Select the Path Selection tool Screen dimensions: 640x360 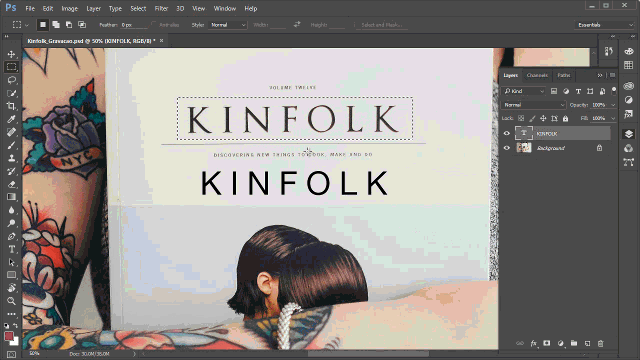pyautogui.click(x=11, y=262)
